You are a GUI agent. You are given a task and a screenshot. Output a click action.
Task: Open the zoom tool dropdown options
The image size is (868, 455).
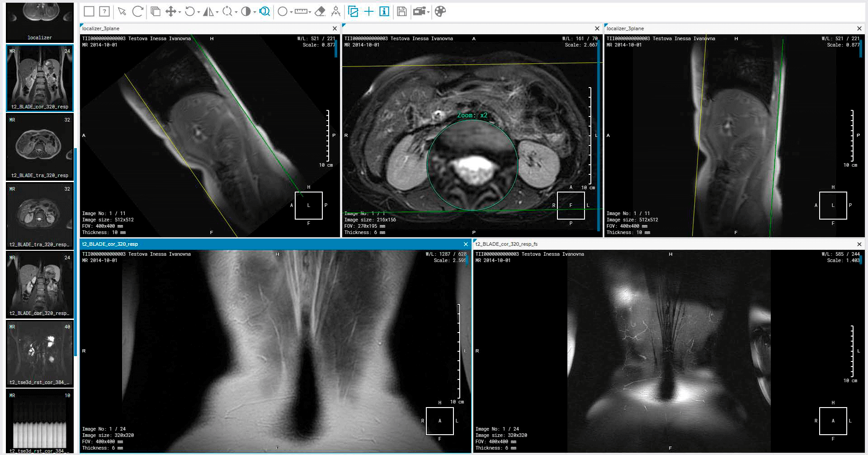click(236, 12)
